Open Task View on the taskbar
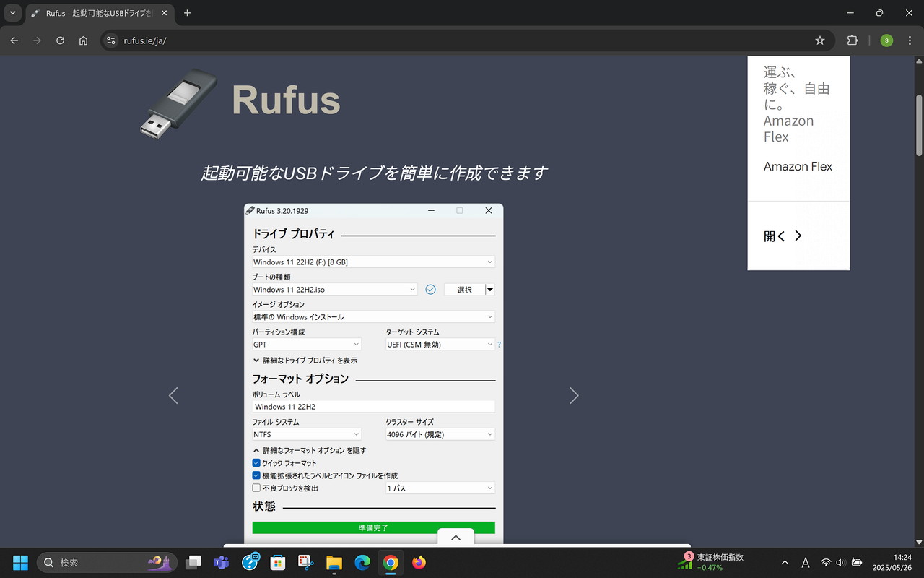The image size is (924, 578). tap(193, 562)
